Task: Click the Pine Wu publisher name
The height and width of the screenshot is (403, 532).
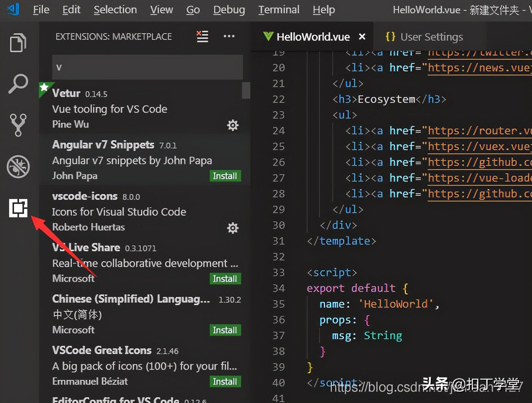Action: pos(70,124)
